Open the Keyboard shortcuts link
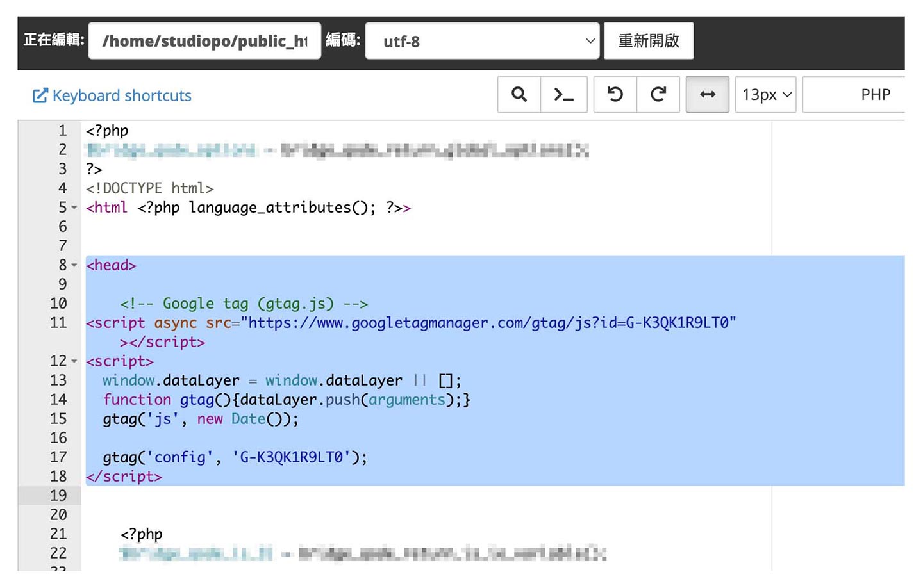Viewport: 923px width, 588px height. (122, 95)
